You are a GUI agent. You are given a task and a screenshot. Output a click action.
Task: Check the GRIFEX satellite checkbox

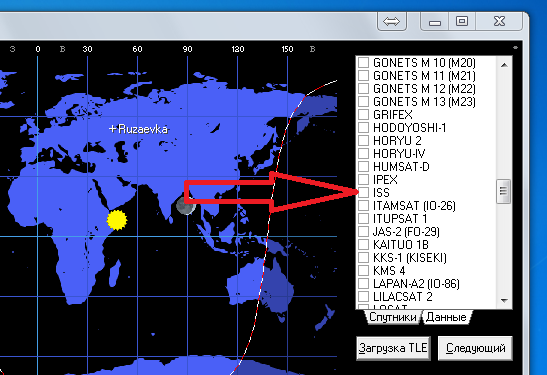pos(364,114)
